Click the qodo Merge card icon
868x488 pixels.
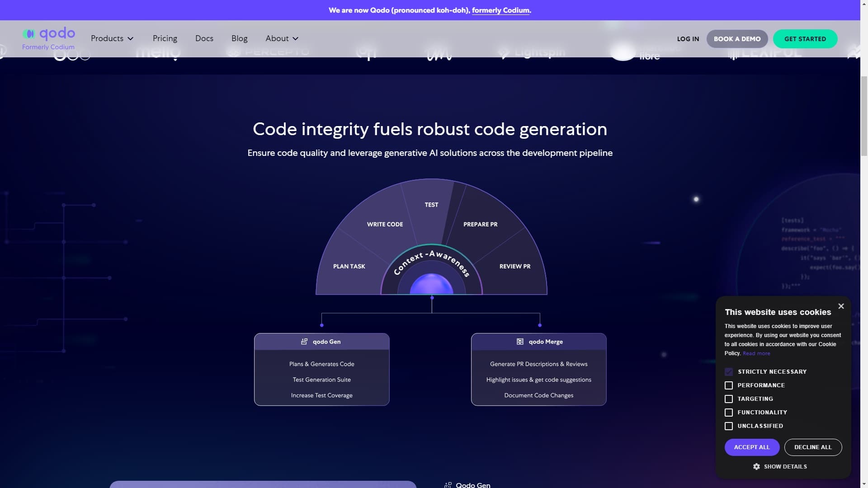[x=520, y=342]
